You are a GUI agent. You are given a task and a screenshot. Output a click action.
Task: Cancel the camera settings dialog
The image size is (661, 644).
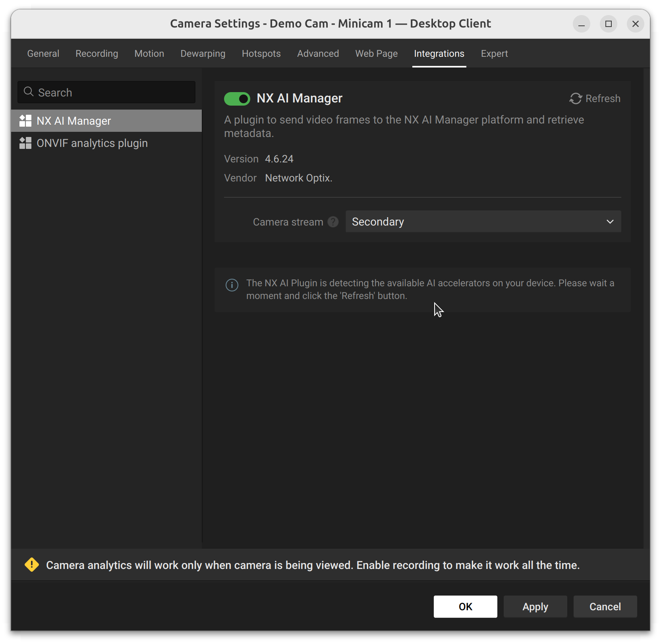click(605, 607)
